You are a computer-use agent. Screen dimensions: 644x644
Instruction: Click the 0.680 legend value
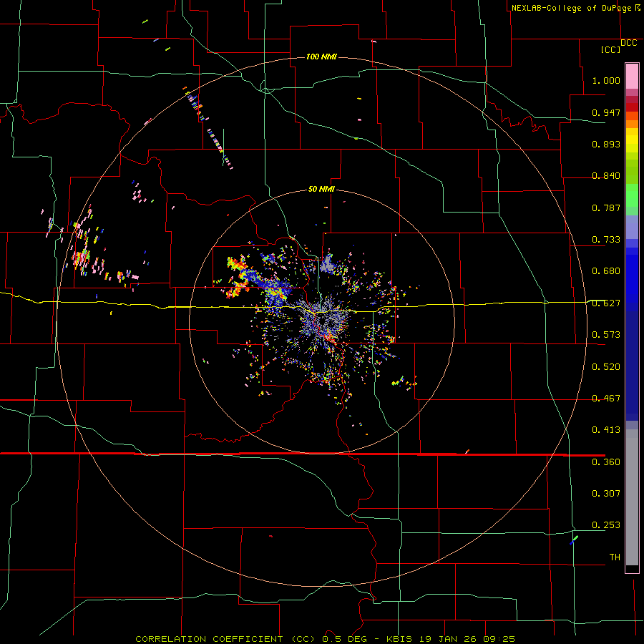click(x=606, y=271)
